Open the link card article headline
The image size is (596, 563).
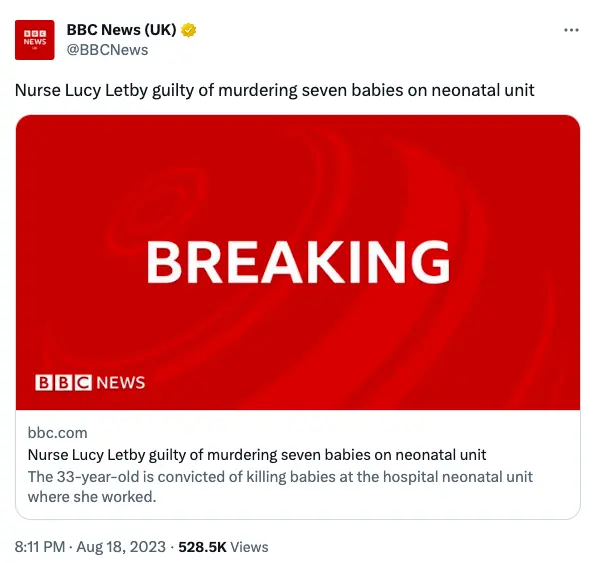[257, 455]
